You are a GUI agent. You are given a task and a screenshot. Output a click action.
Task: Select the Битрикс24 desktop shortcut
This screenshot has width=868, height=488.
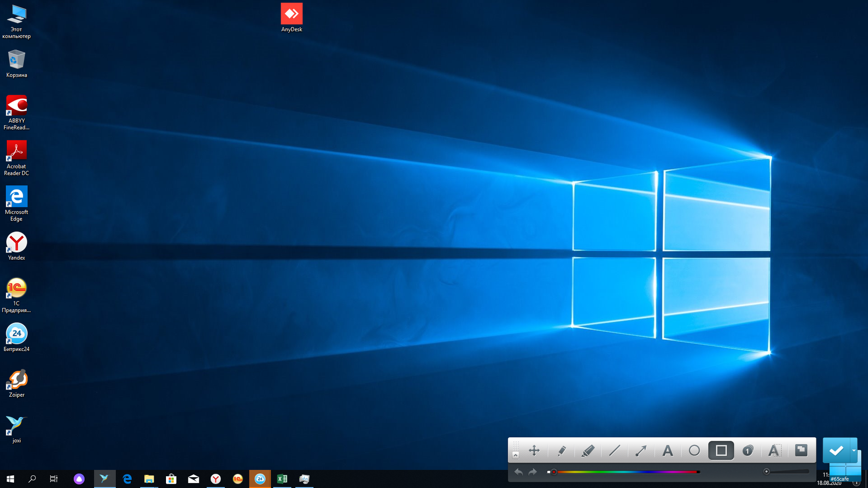click(17, 338)
